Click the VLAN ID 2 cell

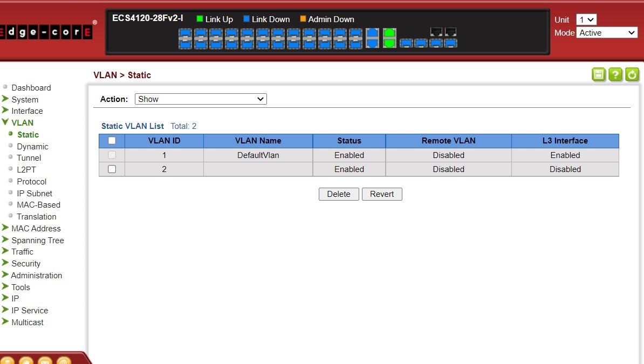[x=165, y=169]
